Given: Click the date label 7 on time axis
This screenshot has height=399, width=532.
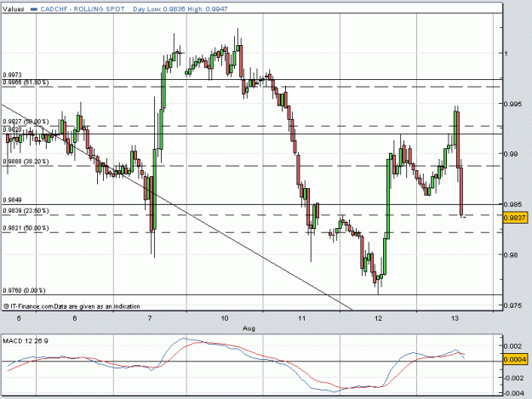Looking at the screenshot, I should click(x=150, y=318).
